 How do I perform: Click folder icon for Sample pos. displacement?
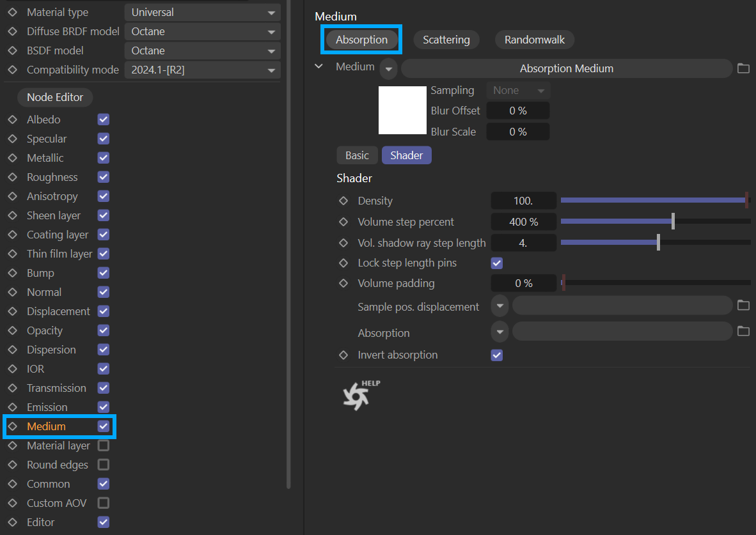pos(743,306)
